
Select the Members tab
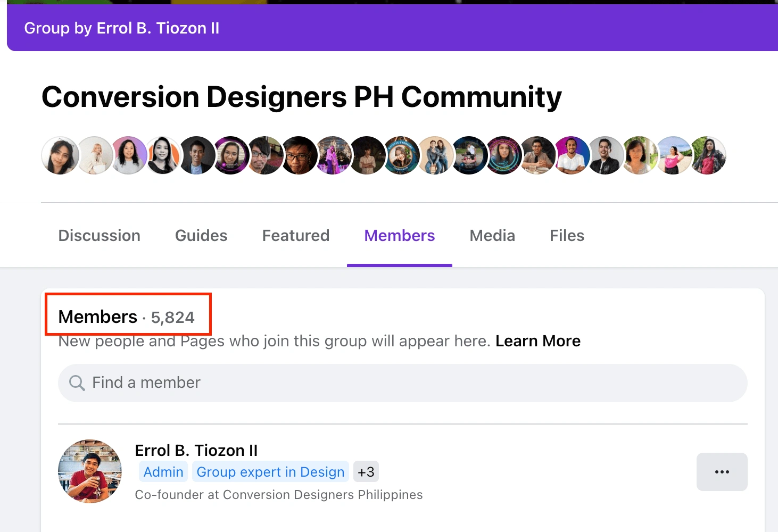(400, 236)
